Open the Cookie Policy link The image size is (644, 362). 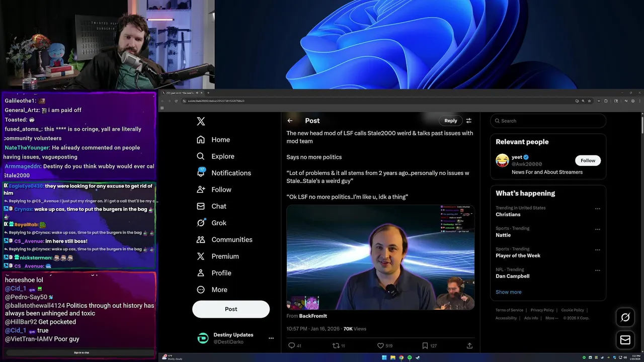tap(573, 310)
